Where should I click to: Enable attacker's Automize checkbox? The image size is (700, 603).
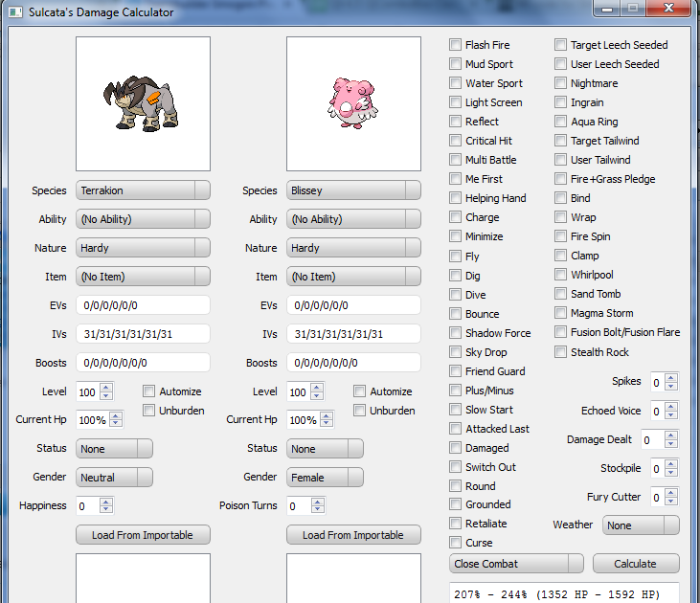[x=148, y=391]
